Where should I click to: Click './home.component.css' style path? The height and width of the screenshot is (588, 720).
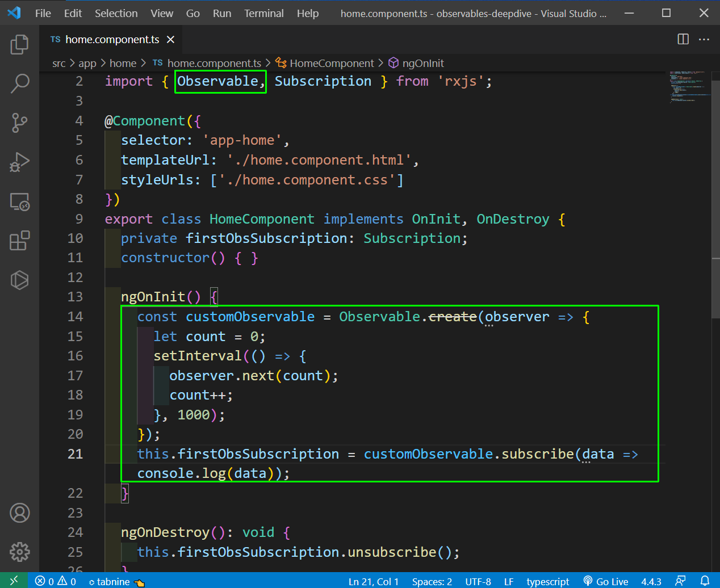coord(307,180)
